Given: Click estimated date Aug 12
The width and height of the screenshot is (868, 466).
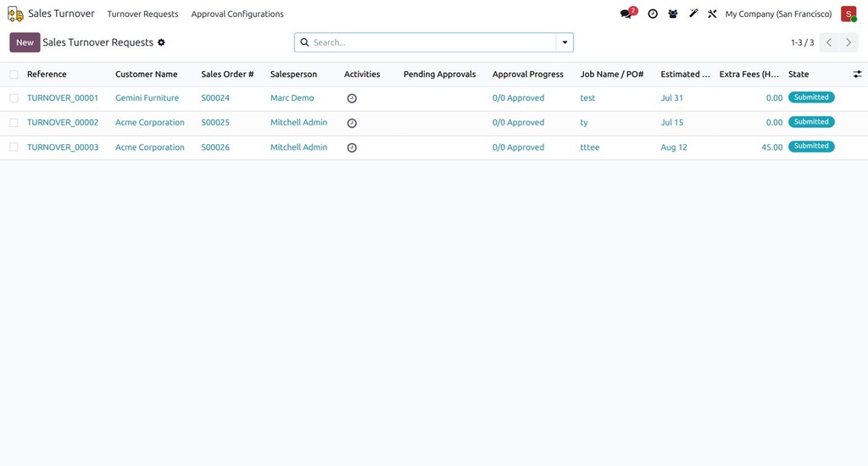Looking at the screenshot, I should pos(674,147).
